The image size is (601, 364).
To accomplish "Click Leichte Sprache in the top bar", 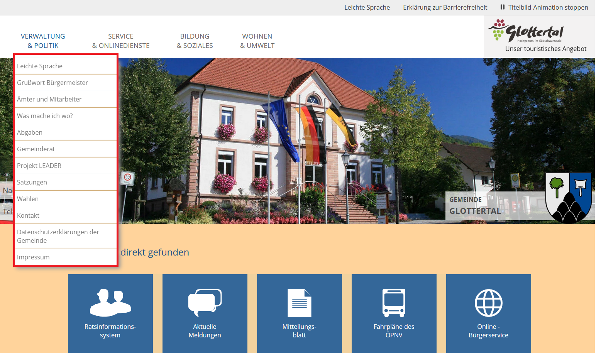I will pyautogui.click(x=367, y=7).
